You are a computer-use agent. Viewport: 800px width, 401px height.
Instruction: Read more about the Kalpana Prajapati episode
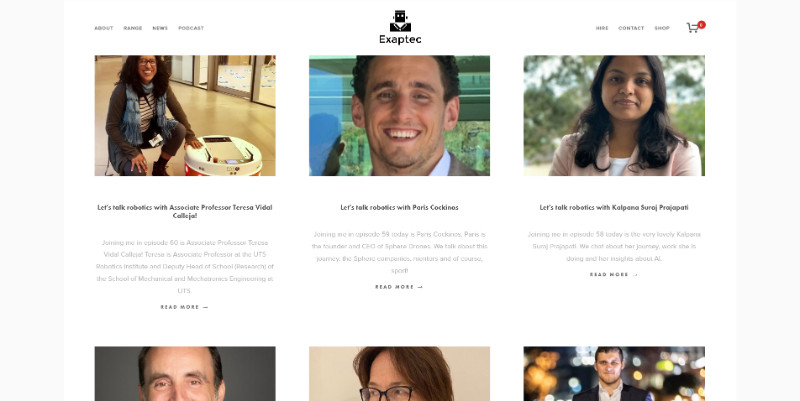(x=614, y=274)
